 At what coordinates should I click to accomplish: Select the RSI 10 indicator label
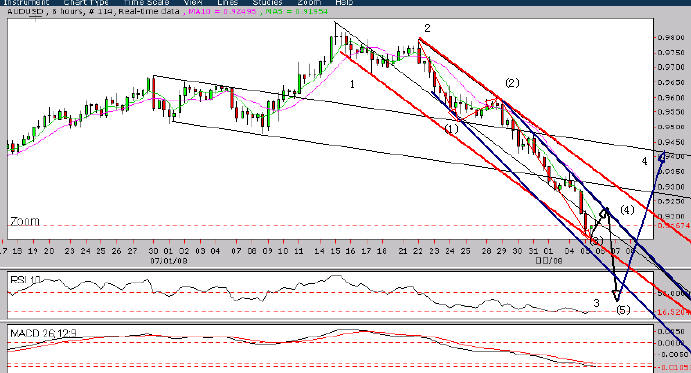click(25, 280)
